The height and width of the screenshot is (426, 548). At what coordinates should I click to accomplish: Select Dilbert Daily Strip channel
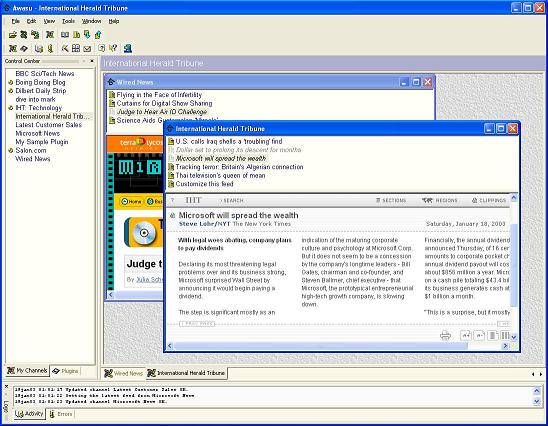41,91
